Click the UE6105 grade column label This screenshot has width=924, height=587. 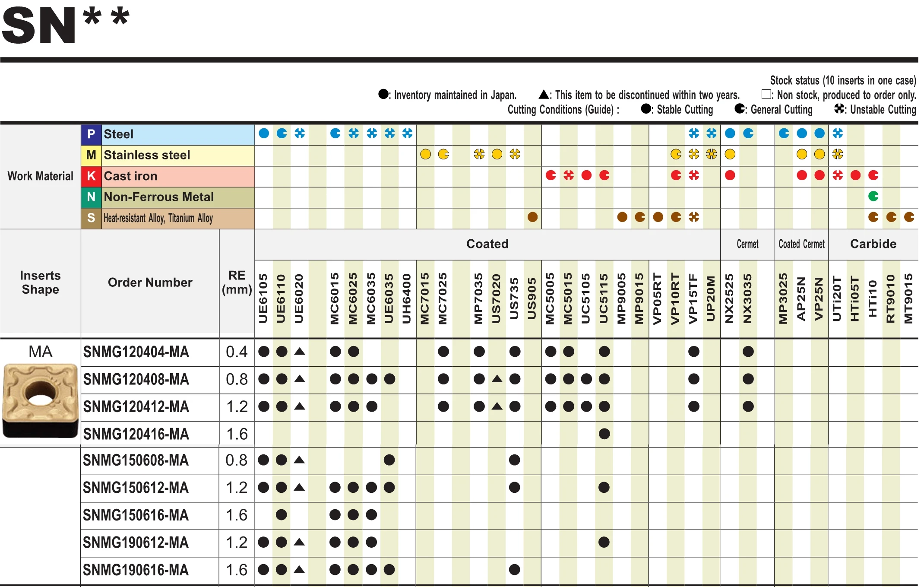263,298
